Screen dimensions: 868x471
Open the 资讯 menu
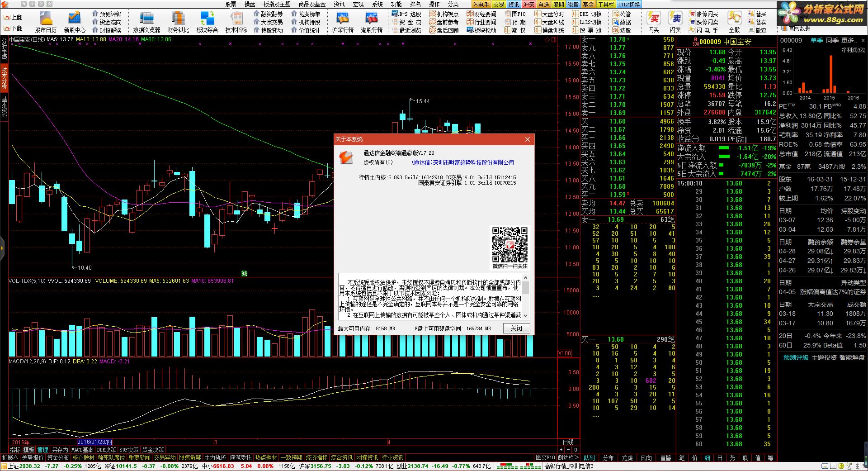tap(339, 4)
